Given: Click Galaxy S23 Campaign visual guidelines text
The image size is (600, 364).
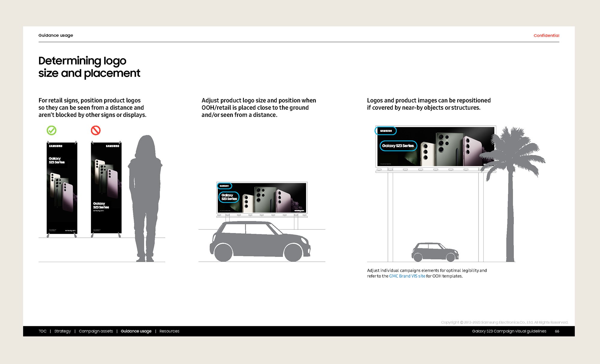Looking at the screenshot, I should tap(509, 331).
